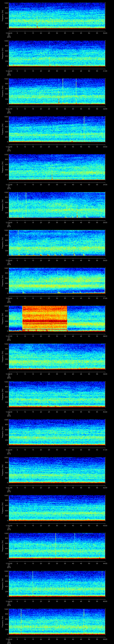
Task: Click the 12:45:00 start timestamp label
Action: coord(9,639)
